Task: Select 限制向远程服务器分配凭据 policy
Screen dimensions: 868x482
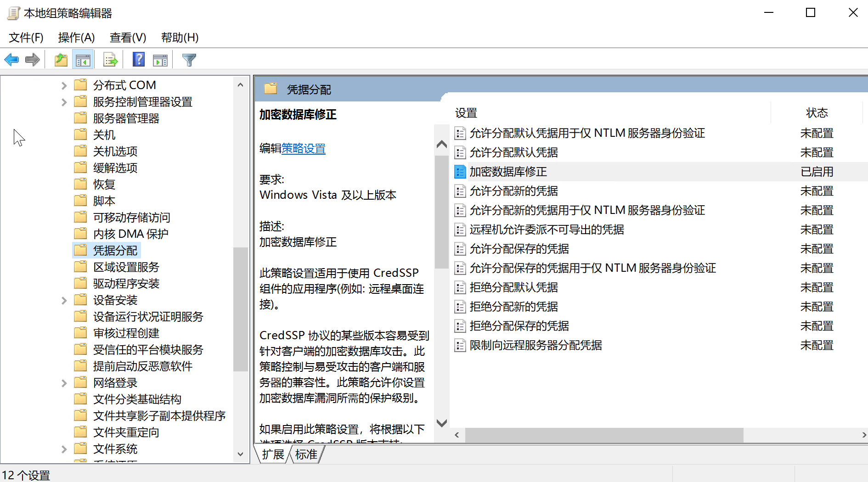Action: tap(535, 345)
